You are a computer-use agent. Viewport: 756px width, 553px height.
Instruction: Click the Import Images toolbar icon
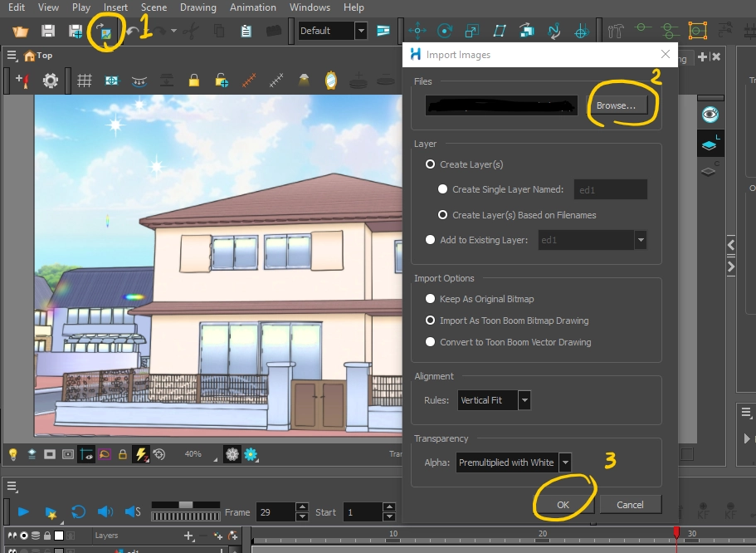point(104,32)
